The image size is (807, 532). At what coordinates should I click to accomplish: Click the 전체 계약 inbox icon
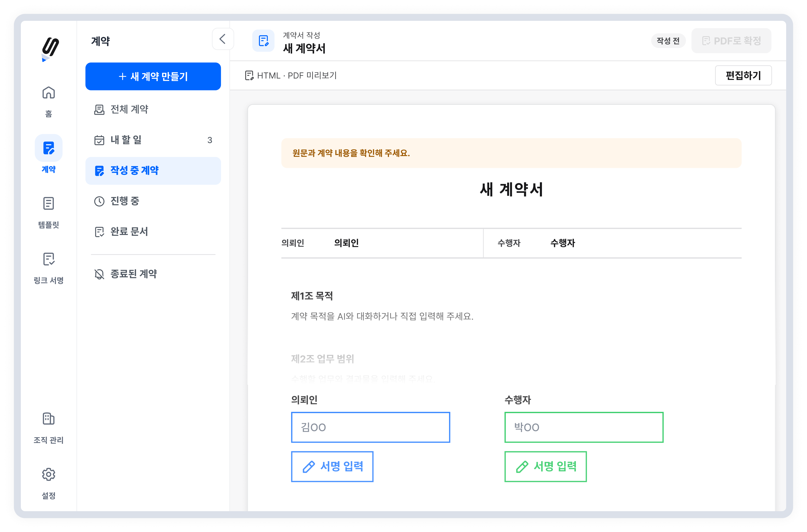tap(99, 110)
